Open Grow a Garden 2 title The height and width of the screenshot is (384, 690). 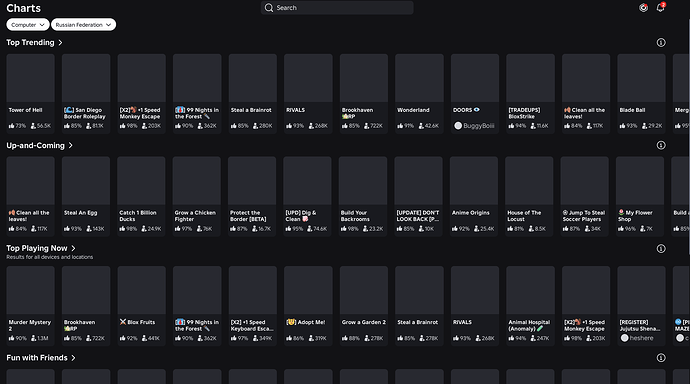point(363,322)
